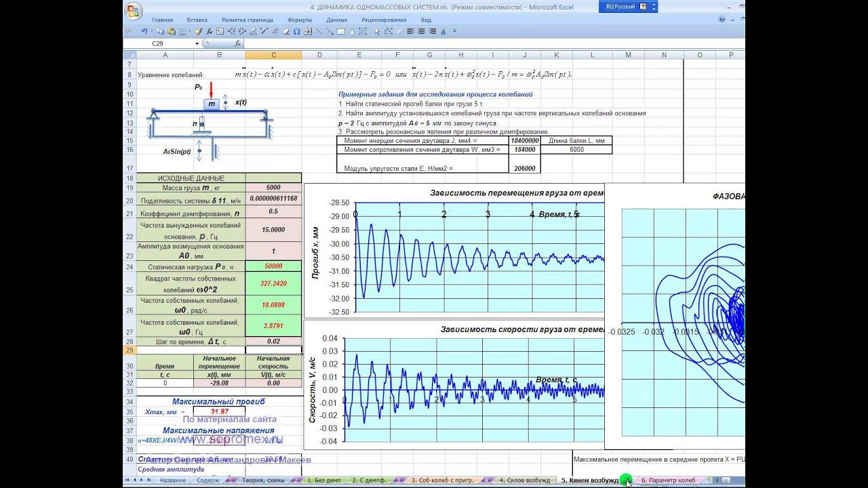The image size is (868, 488).
Task: Select column C header
Action: tap(273, 55)
